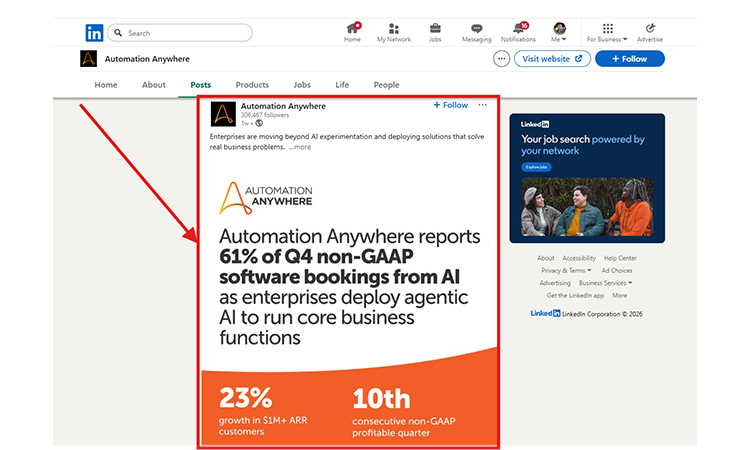Open the Messaging icon
The width and height of the screenshot is (750, 450).
click(476, 32)
